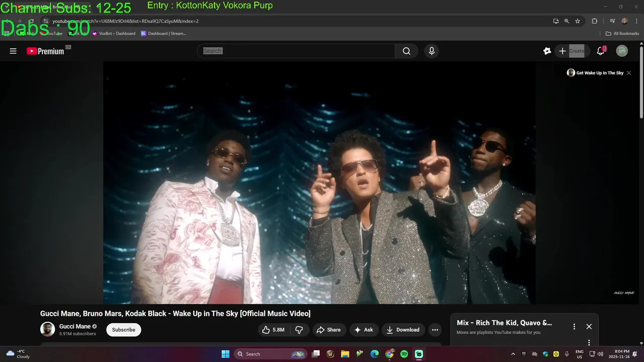Open Spotify from taskbar
Screen dimensions: 644x362
click(x=404, y=354)
